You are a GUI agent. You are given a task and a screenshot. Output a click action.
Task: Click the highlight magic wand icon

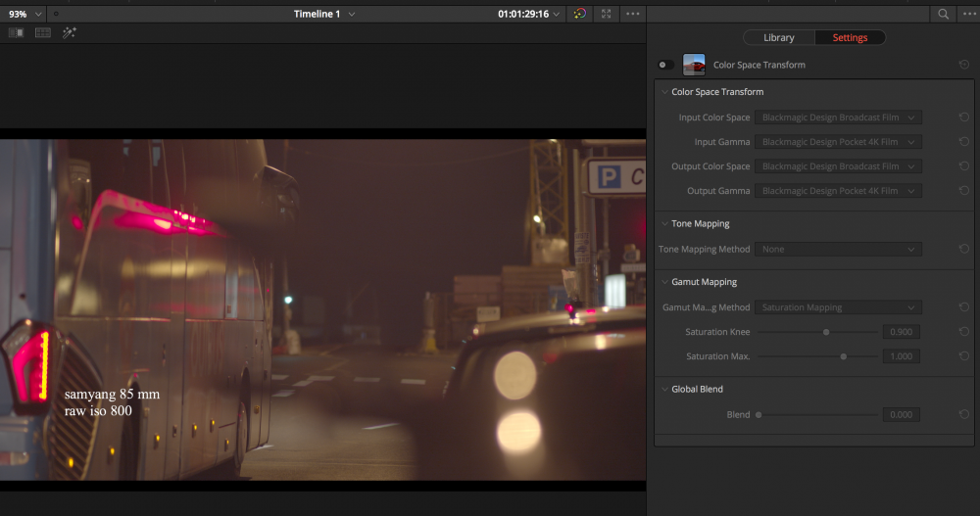(x=70, y=32)
